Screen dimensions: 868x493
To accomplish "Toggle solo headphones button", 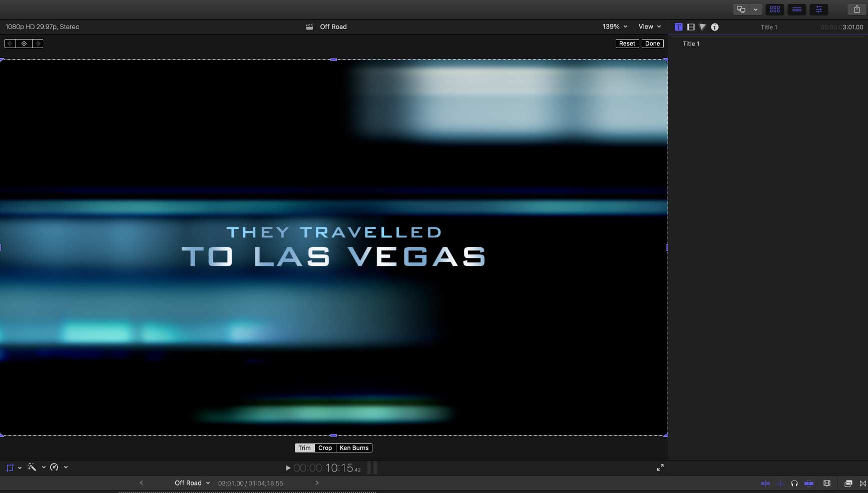I will [x=794, y=483].
